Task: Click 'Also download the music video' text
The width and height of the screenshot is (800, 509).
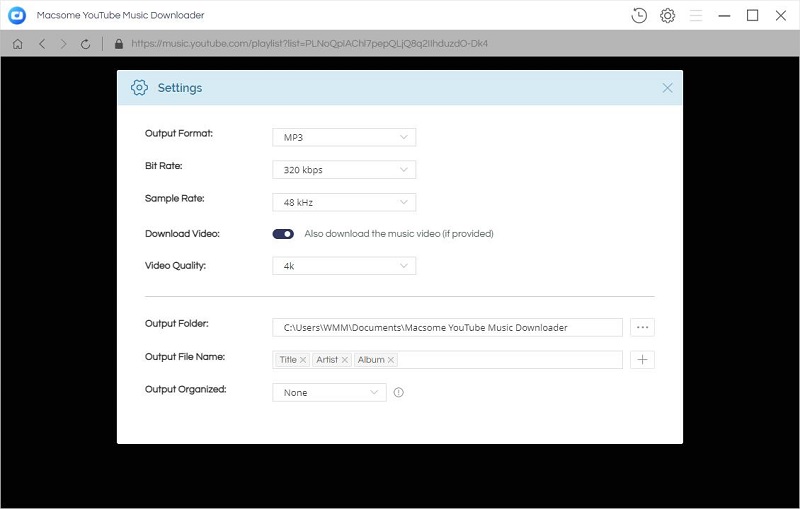Action: coord(399,234)
